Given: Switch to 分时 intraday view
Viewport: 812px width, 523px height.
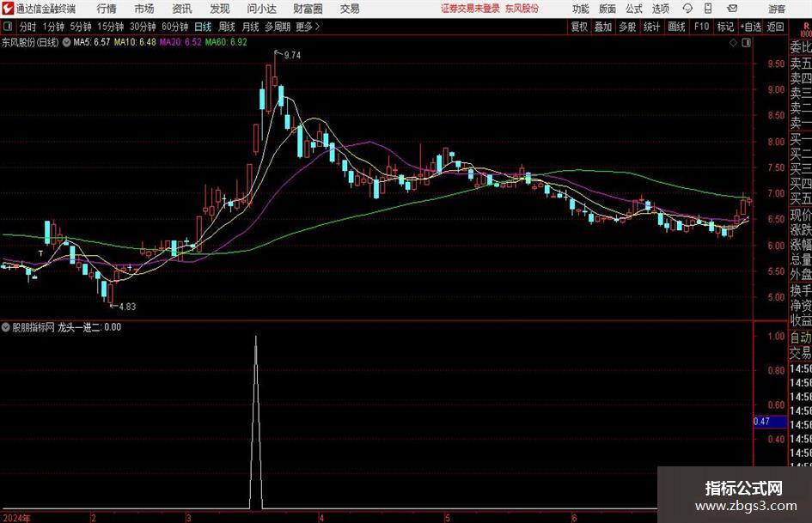Looking at the screenshot, I should point(28,27).
